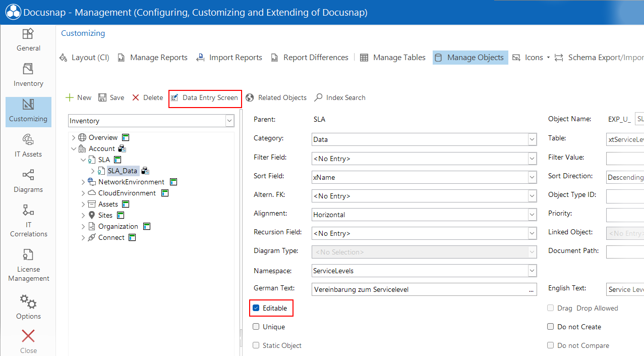This screenshot has height=356, width=644.
Task: Select the Organization tree item
Action: pos(118,226)
